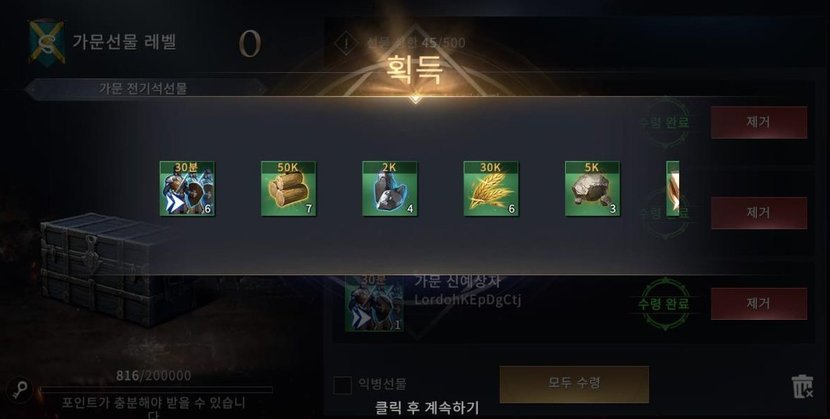The width and height of the screenshot is (830, 419).
Task: Toggle the 익병선물 checkbox
Action: (x=342, y=385)
